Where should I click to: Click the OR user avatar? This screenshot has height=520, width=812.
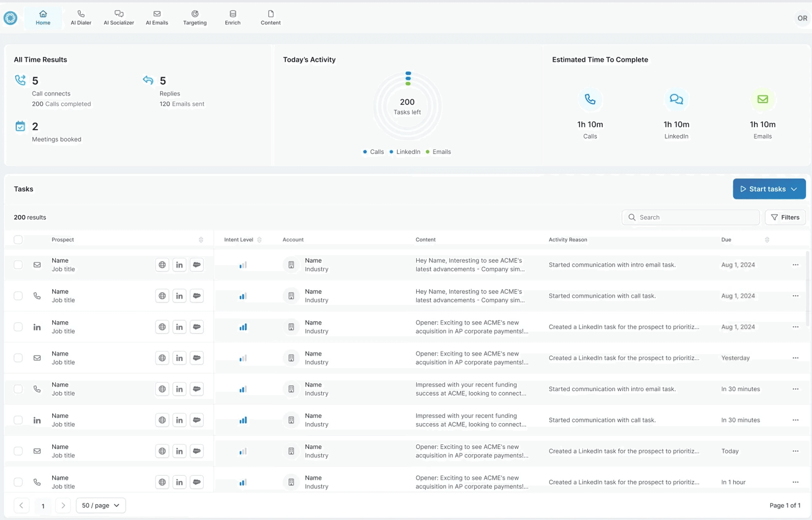tap(802, 18)
